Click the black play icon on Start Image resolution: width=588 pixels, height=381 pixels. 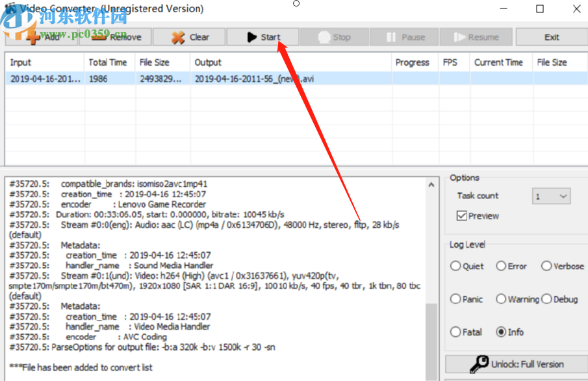coord(251,37)
